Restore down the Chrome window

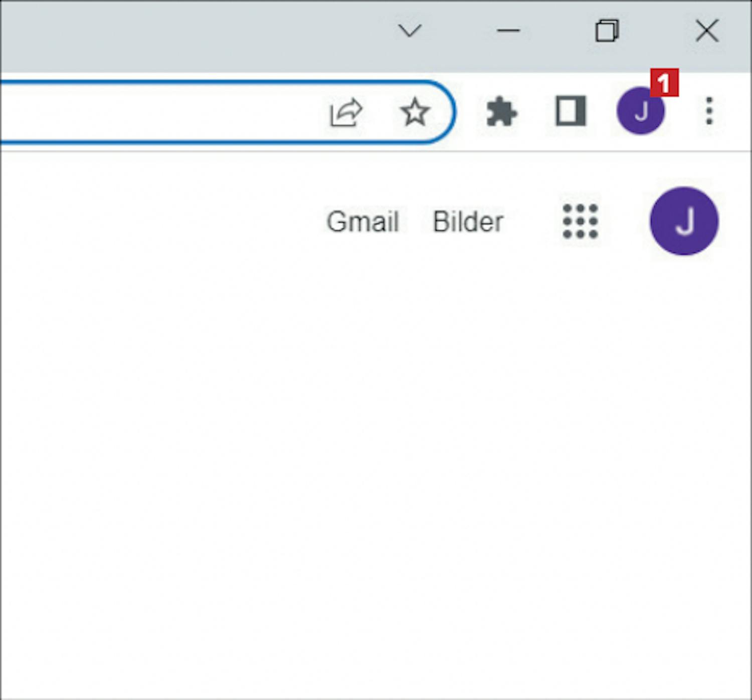pyautogui.click(x=607, y=31)
